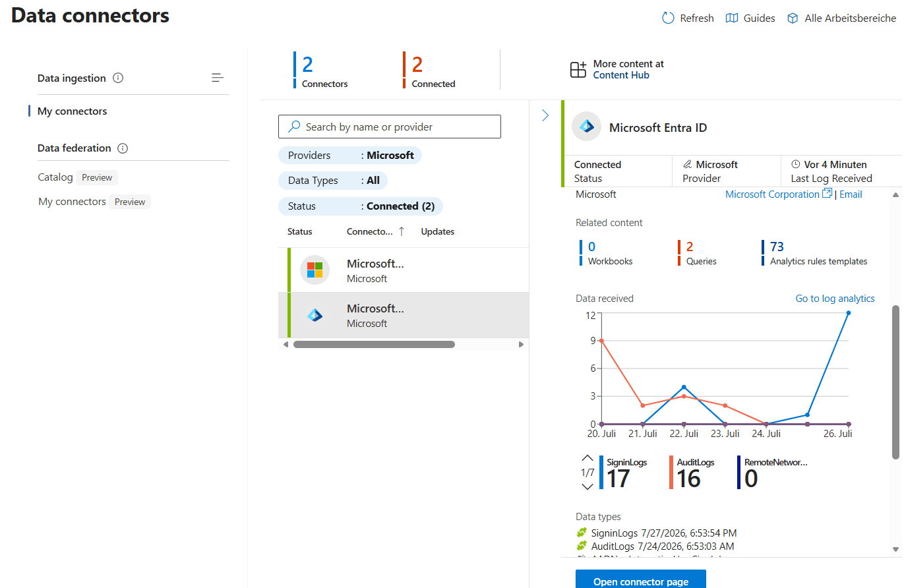The image size is (904, 588).
Task: Click the Entra ID icon in the list row
Action: tap(315, 315)
